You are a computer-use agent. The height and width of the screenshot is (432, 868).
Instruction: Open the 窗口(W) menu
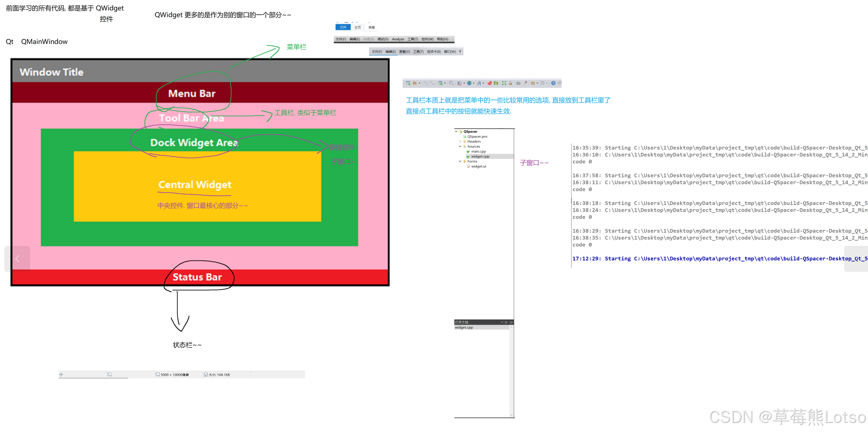click(450, 52)
